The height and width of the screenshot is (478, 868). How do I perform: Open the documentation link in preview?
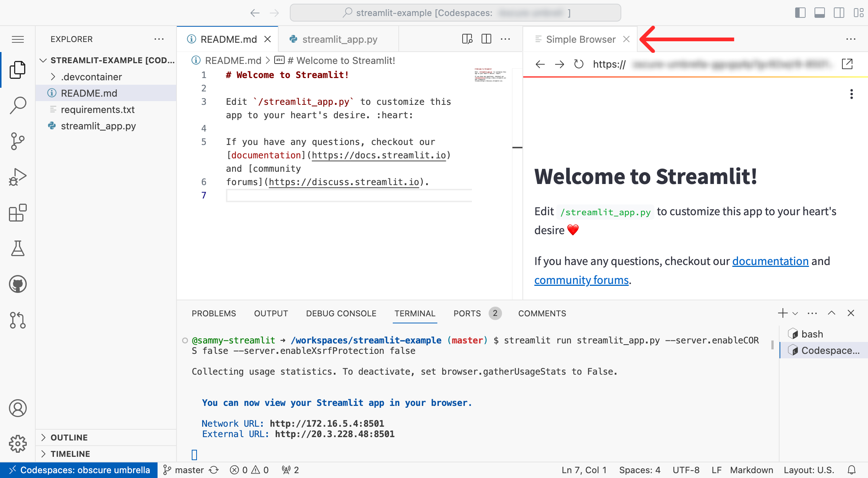[x=770, y=261]
